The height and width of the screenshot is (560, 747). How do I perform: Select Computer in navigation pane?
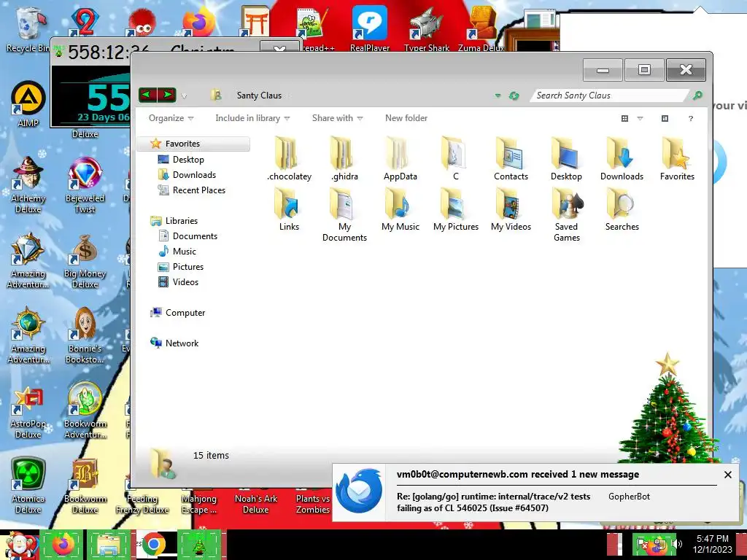(185, 312)
